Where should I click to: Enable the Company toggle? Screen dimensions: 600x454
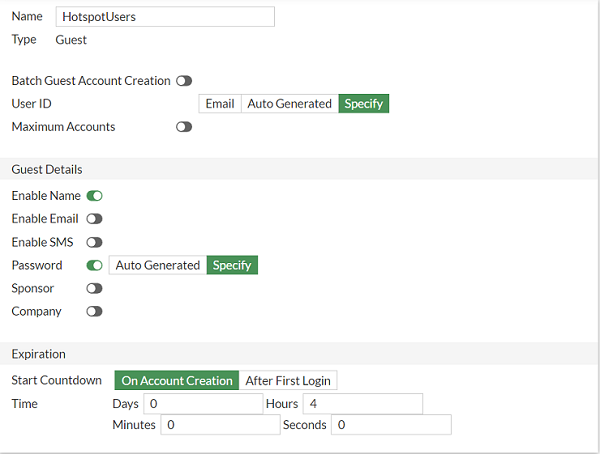pos(95,311)
